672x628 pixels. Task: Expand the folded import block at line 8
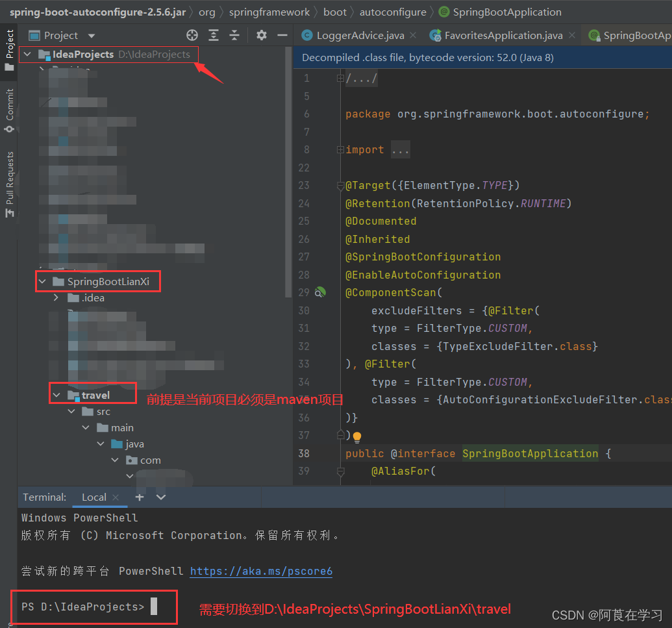pyautogui.click(x=340, y=149)
